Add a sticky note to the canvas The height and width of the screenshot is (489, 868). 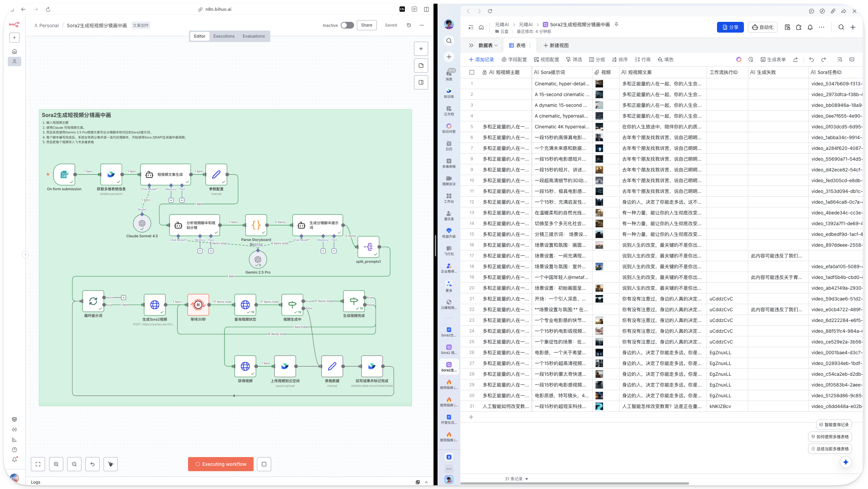click(x=421, y=66)
